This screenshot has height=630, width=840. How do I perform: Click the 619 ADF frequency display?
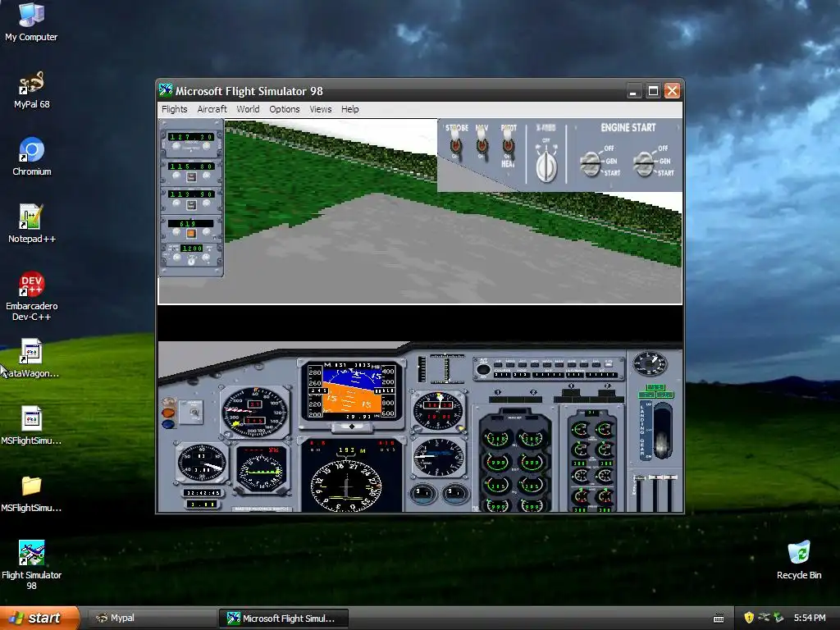tap(190, 223)
